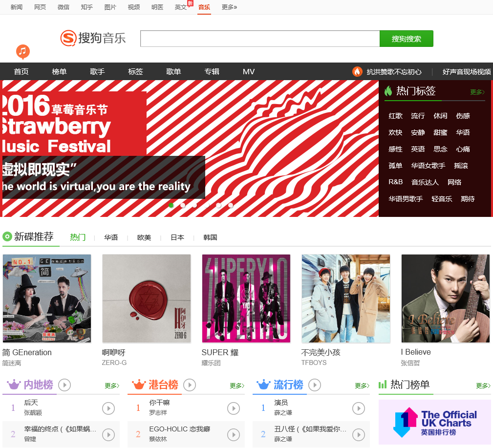This screenshot has width=493, height=448.
Task: Open the SUPER 耀 album cover
Action: (x=246, y=299)
